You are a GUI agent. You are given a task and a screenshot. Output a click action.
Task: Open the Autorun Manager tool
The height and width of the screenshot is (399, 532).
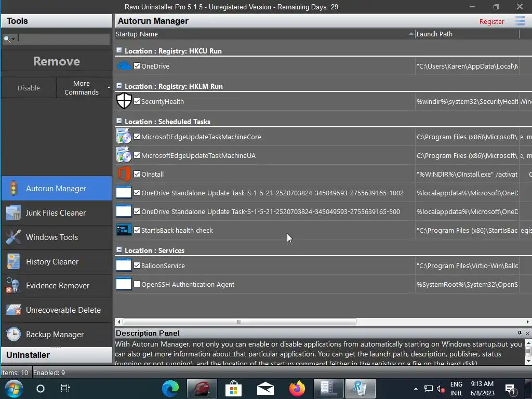pos(57,188)
